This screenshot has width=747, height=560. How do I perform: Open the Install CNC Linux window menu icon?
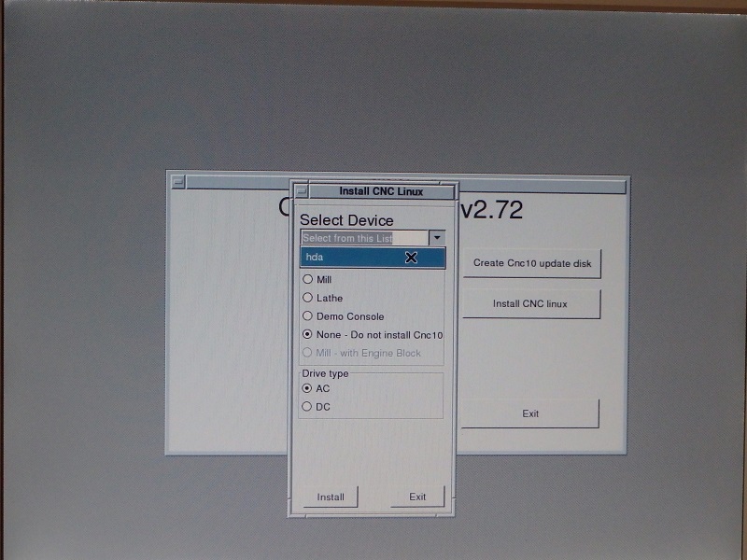point(302,191)
